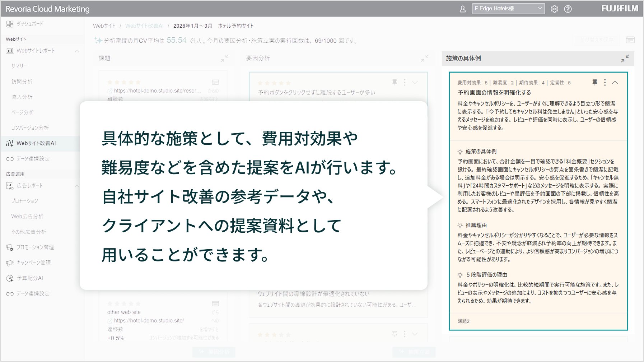Open the F Edge Hotels様 account dropdown
The image size is (644, 362).
(x=508, y=8)
